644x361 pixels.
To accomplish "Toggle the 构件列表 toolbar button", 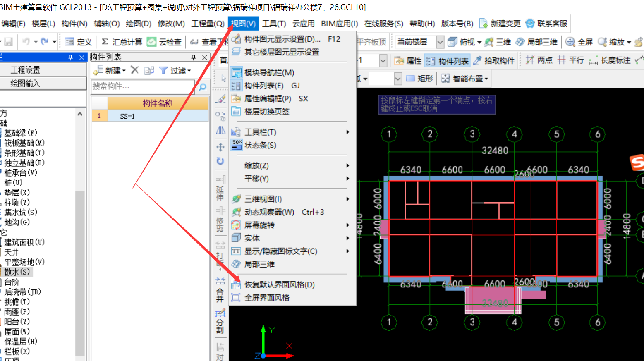I will [448, 61].
